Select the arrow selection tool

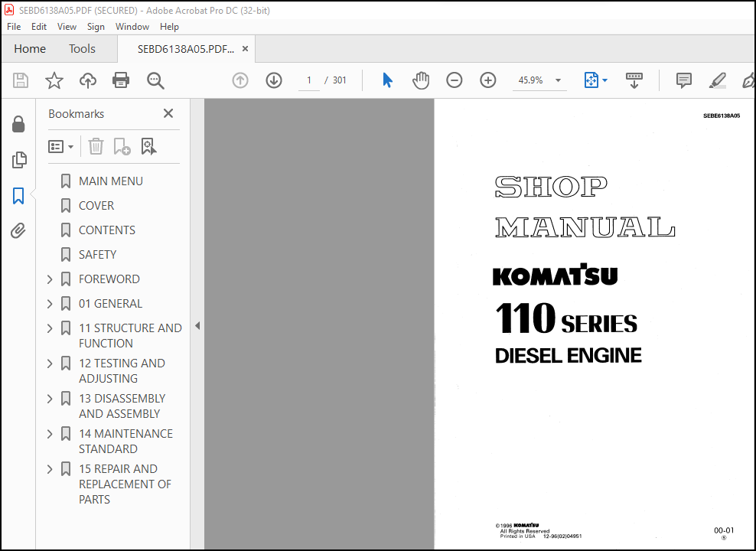pyautogui.click(x=387, y=80)
